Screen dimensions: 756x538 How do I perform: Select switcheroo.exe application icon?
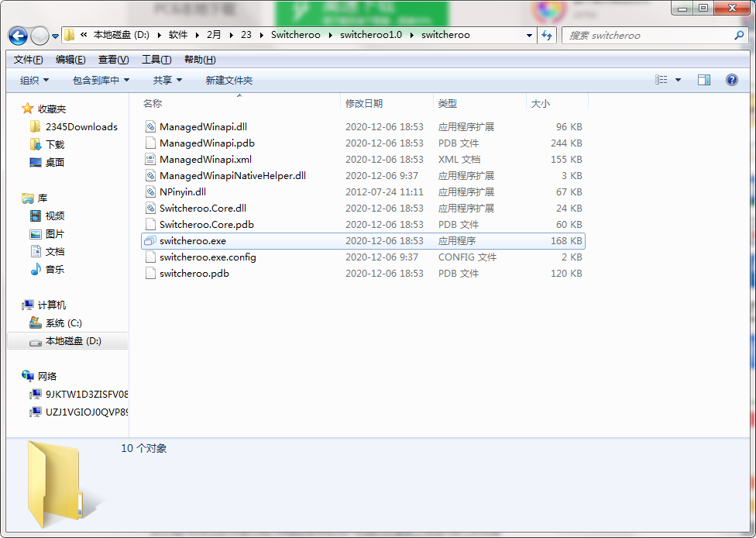click(x=150, y=241)
